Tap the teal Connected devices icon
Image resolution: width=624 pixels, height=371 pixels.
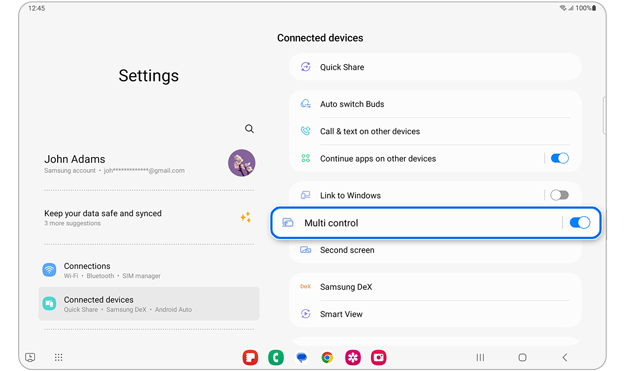coord(49,304)
